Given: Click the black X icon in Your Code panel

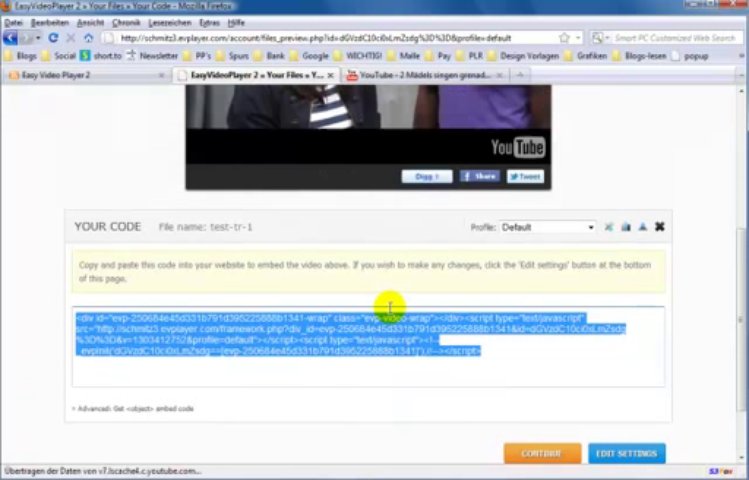Looking at the screenshot, I should pyautogui.click(x=660, y=227).
